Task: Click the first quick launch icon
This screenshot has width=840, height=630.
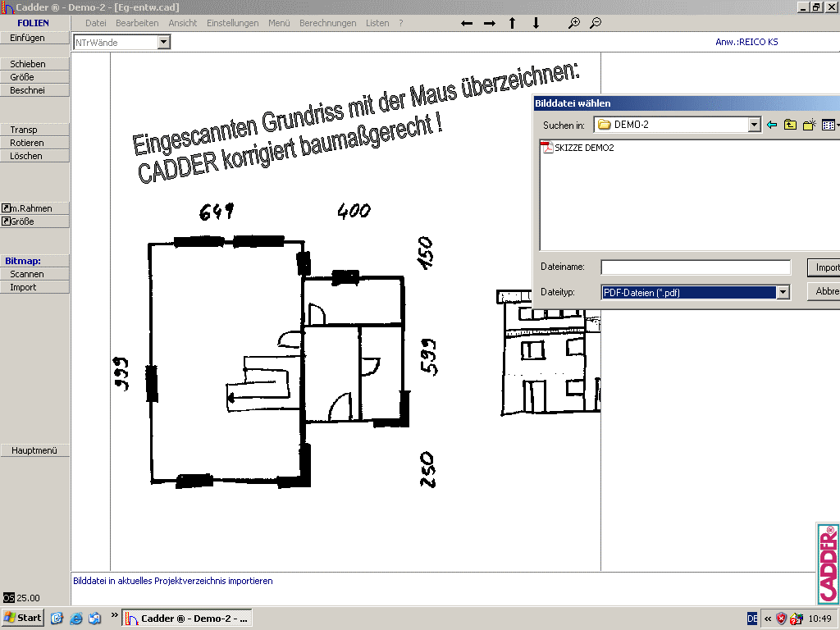Action: tap(57, 619)
